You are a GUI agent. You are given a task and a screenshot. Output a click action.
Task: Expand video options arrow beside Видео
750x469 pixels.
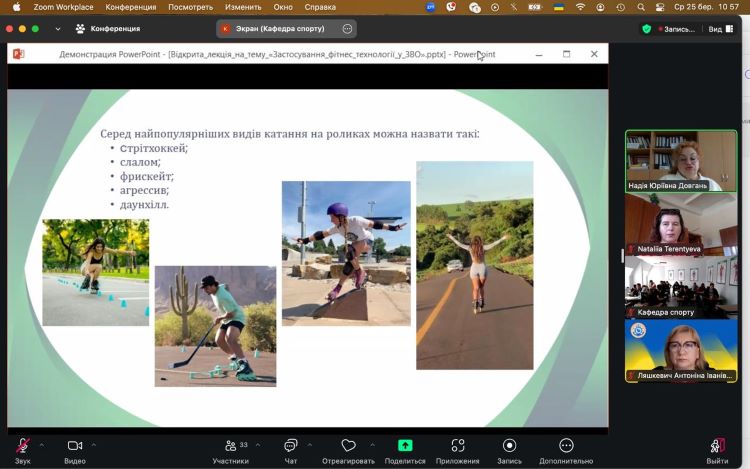94,445
